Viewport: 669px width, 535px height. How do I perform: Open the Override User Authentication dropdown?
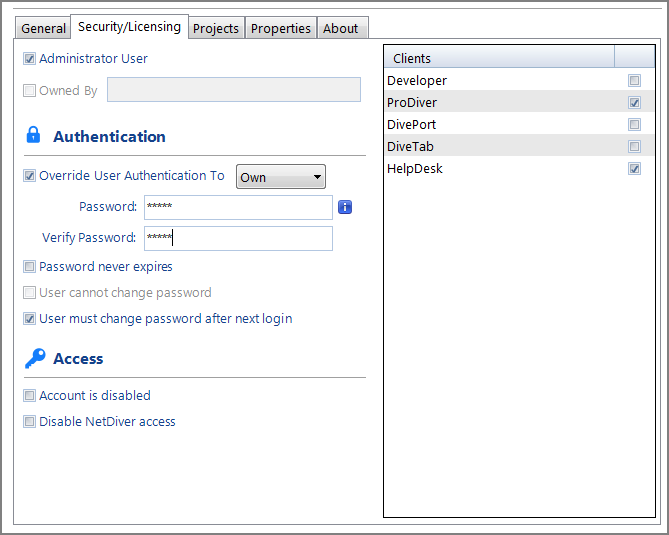click(281, 177)
